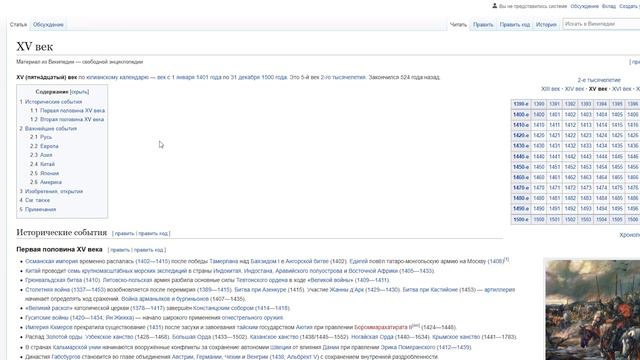Viewport: 640px width, 360px height.
Task: Go to Исторические события in contents
Action: coord(53,102)
